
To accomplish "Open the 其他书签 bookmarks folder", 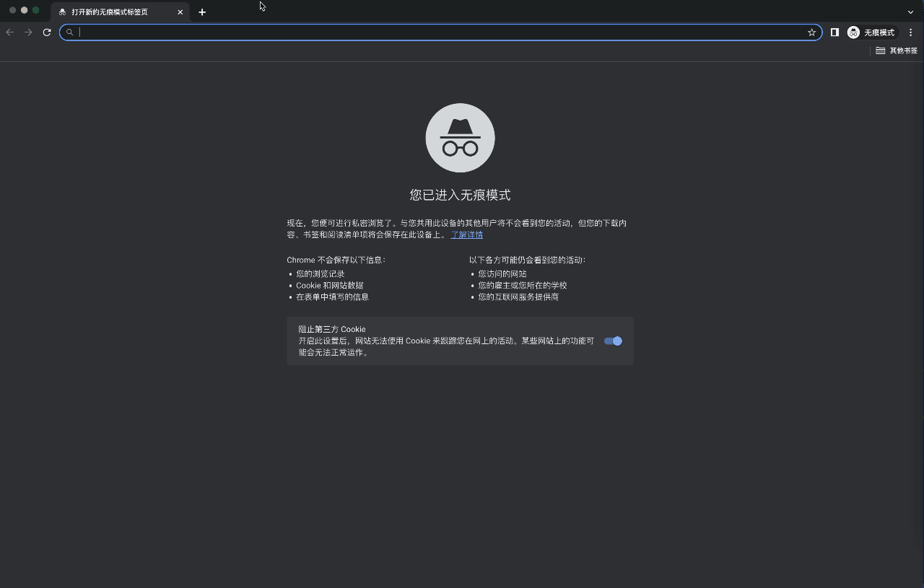I will coord(895,51).
